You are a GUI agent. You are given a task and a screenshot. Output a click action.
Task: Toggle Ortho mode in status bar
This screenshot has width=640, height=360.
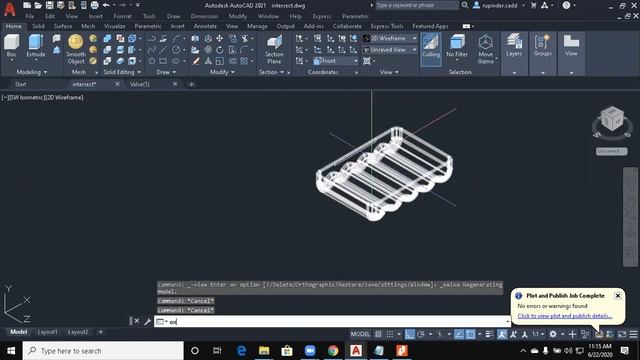click(409, 334)
